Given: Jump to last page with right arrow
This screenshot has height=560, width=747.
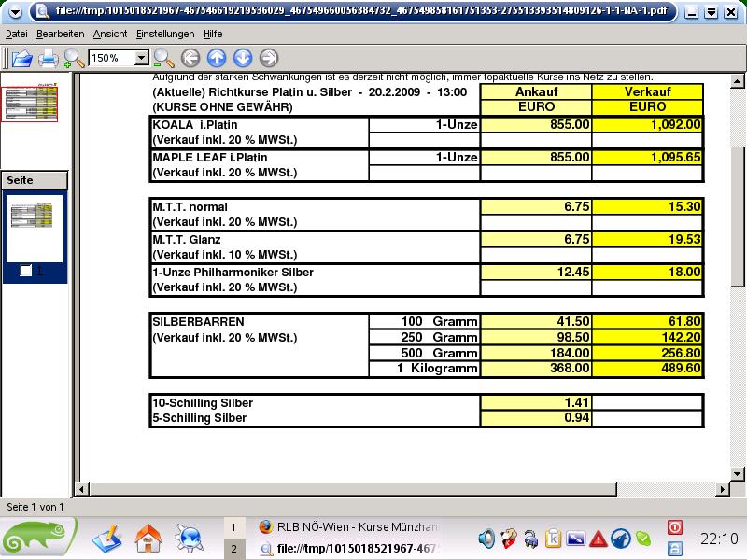Looking at the screenshot, I should [268, 58].
